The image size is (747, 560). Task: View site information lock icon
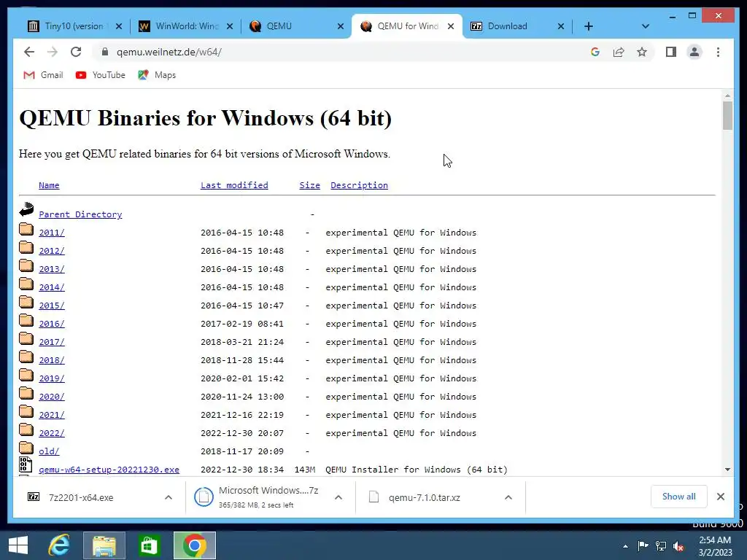105,52
